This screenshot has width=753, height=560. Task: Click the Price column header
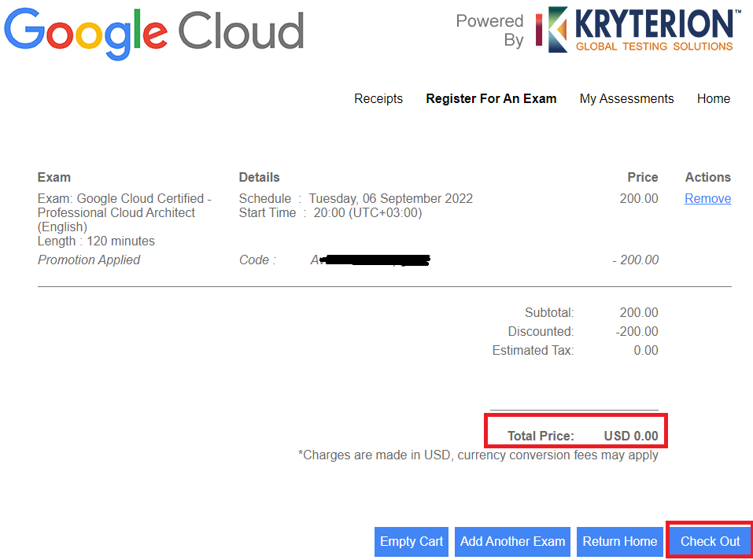(643, 177)
